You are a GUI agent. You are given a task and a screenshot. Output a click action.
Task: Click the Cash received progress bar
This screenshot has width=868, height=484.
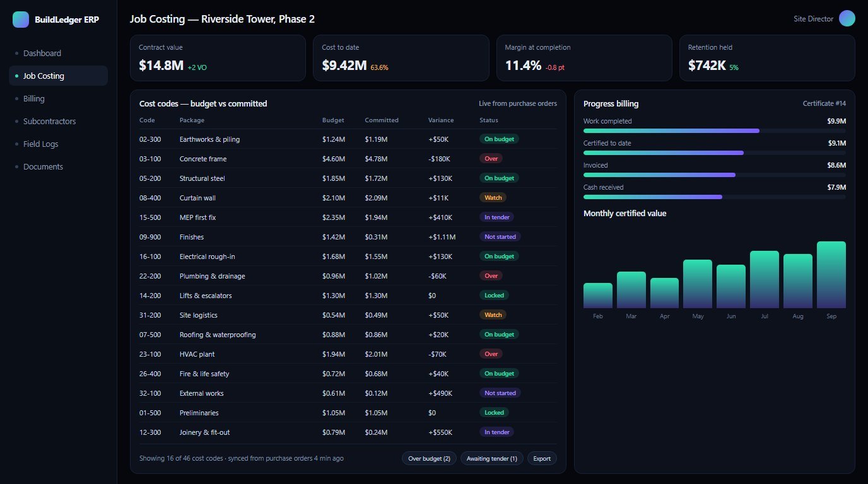pyautogui.click(x=715, y=197)
